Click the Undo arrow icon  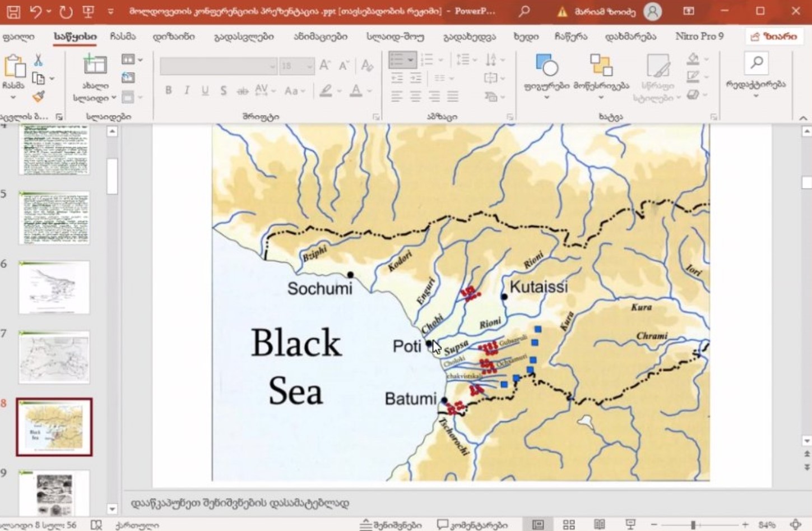(x=36, y=11)
